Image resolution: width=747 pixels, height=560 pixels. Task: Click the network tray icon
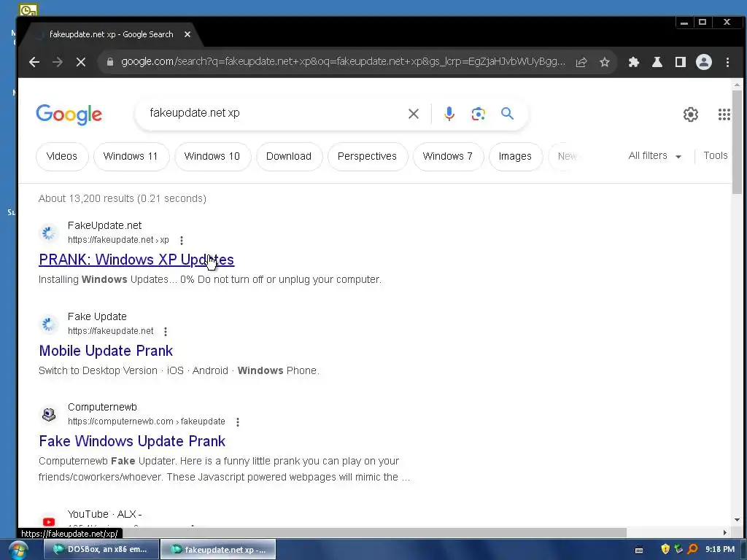coord(678,549)
